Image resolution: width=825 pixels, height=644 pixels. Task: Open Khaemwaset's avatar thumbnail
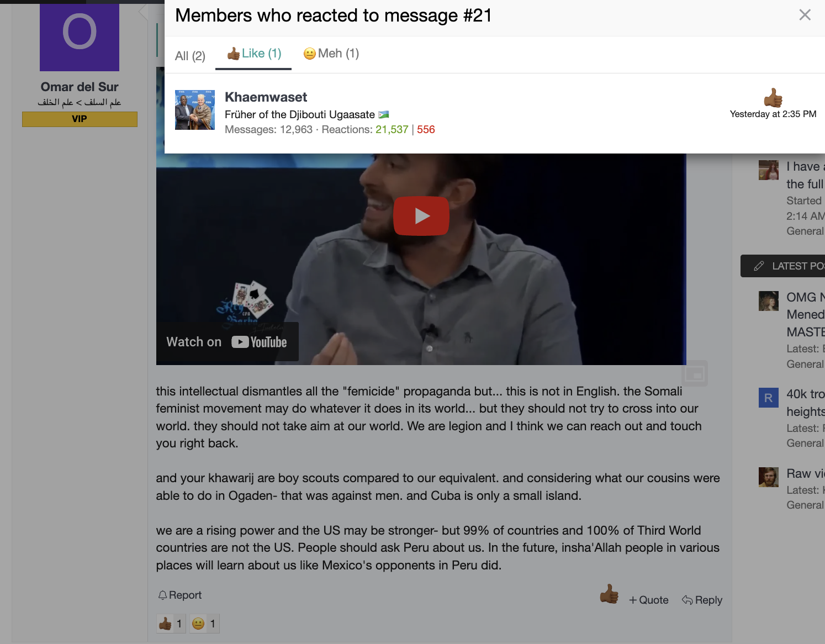tap(195, 110)
